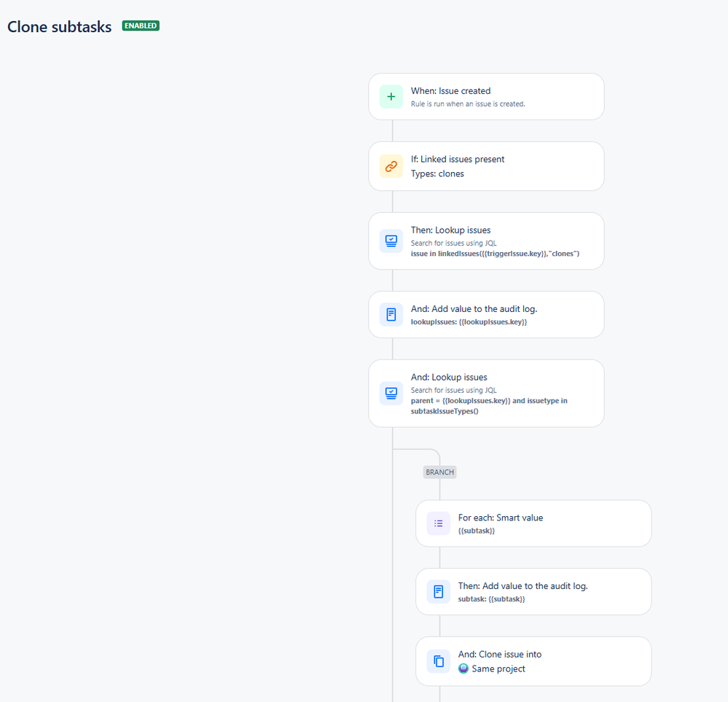The height and width of the screenshot is (702, 728).
Task: Click the subtask audit log document icon
Action: click(x=438, y=592)
